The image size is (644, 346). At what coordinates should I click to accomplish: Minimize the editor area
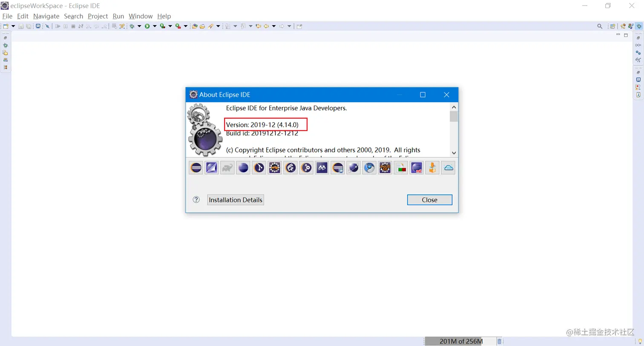pos(618,35)
